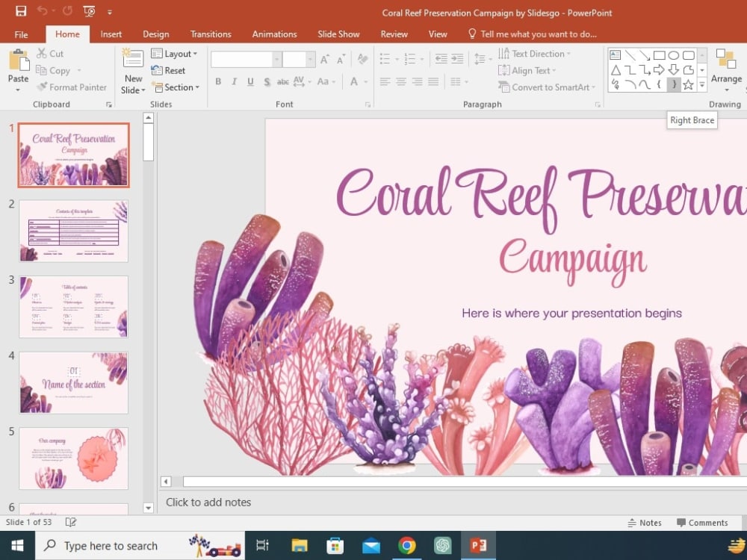The image size is (747, 560).
Task: Click the slide panel scroll down arrow
Action: pyautogui.click(x=148, y=508)
